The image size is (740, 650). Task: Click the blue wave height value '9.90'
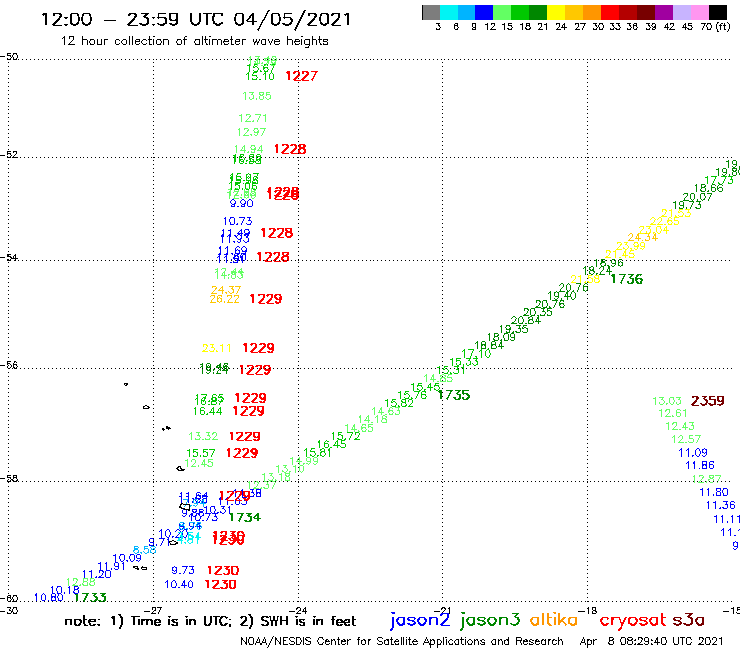pyautogui.click(x=242, y=203)
